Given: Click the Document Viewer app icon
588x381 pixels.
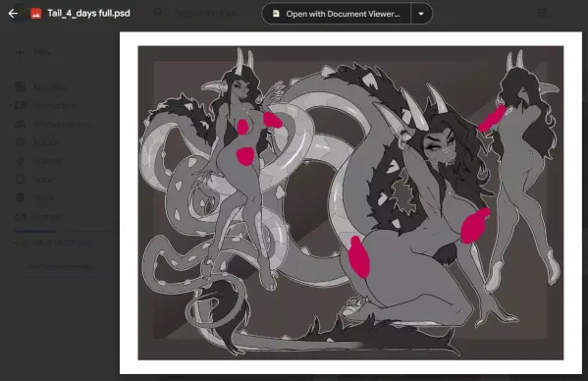Looking at the screenshot, I should pos(276,14).
